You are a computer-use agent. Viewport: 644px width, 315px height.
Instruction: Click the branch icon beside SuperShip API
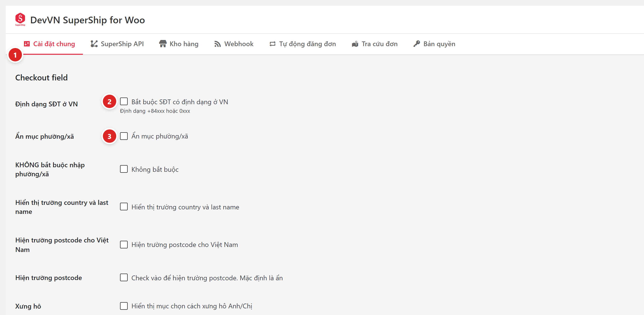tap(94, 44)
